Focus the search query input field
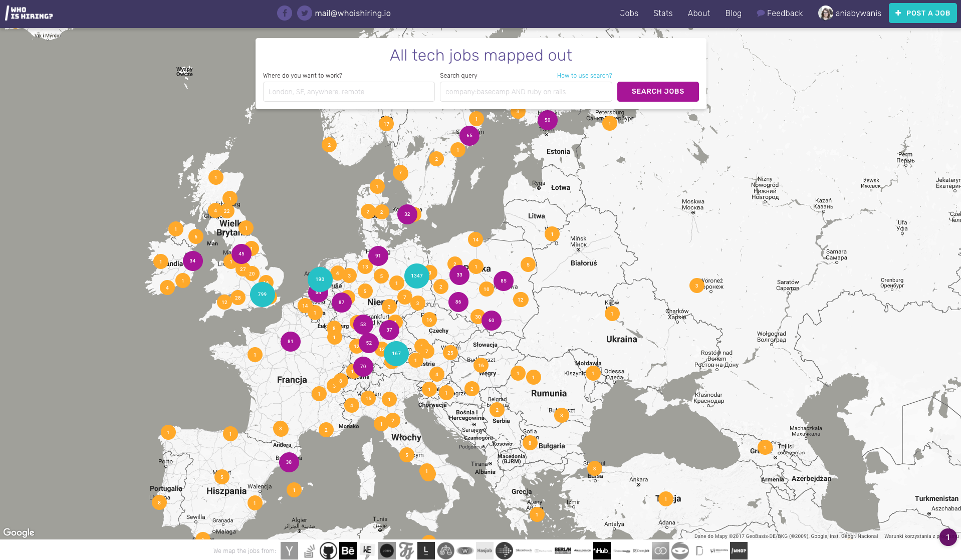This screenshot has width=961, height=560. (x=526, y=92)
